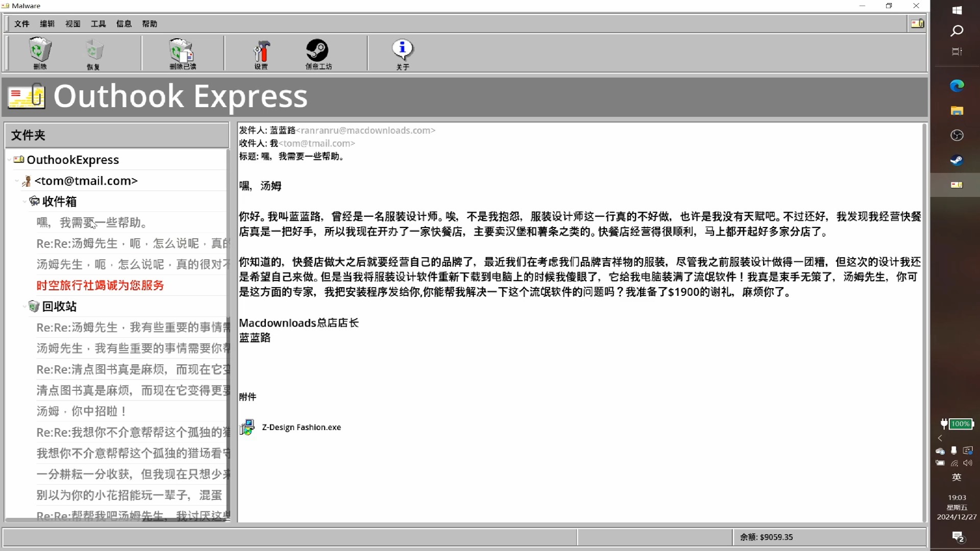Image resolution: width=980 pixels, height=551 pixels.
Task: Open the 视图 menu
Action: coord(73,23)
